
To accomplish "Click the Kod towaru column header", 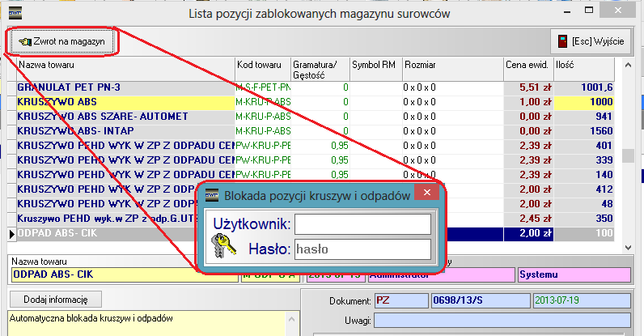I will 261,65.
